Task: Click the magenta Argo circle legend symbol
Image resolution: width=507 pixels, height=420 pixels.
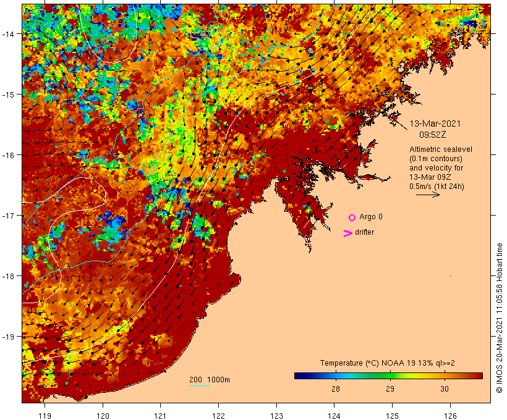Action: coord(352,217)
